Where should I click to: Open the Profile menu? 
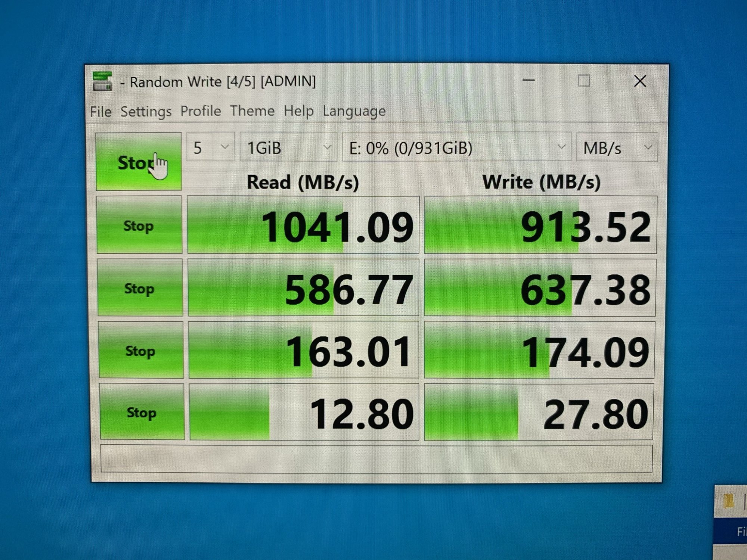click(x=201, y=111)
